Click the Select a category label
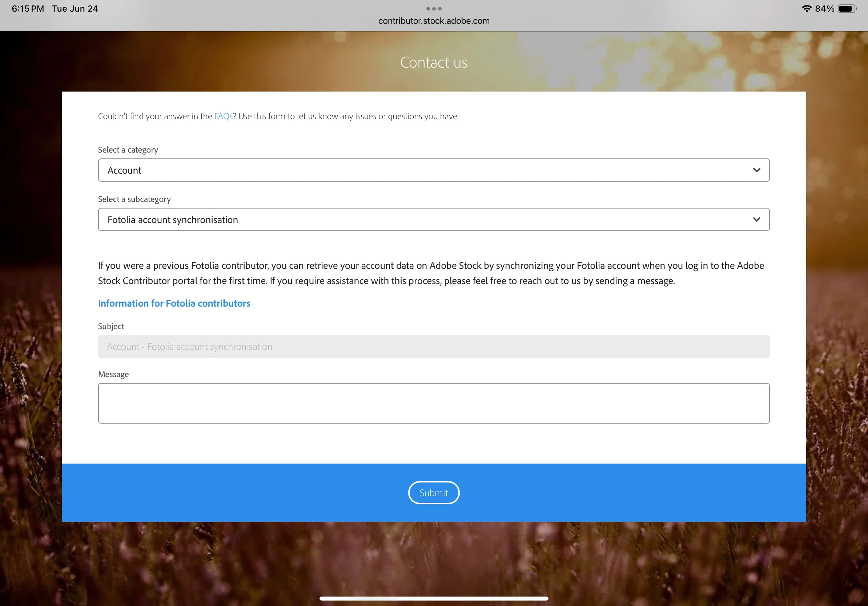Screen dimensions: 868x606 click(128, 150)
